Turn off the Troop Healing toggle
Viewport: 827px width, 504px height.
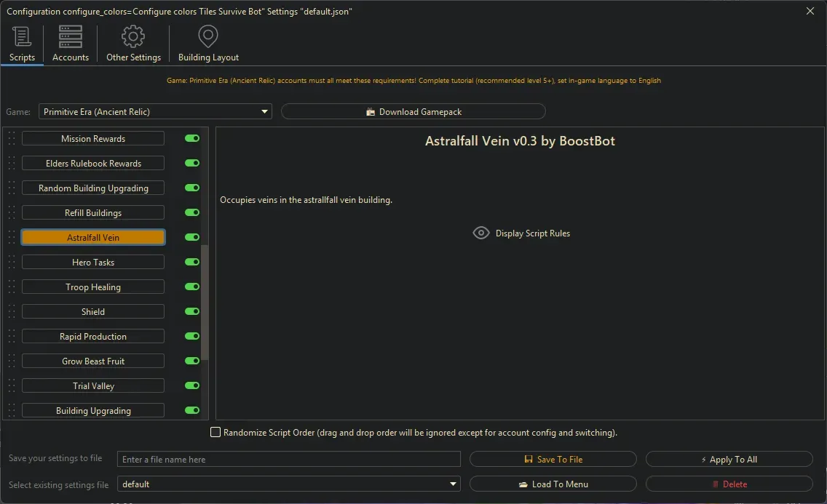pos(192,287)
